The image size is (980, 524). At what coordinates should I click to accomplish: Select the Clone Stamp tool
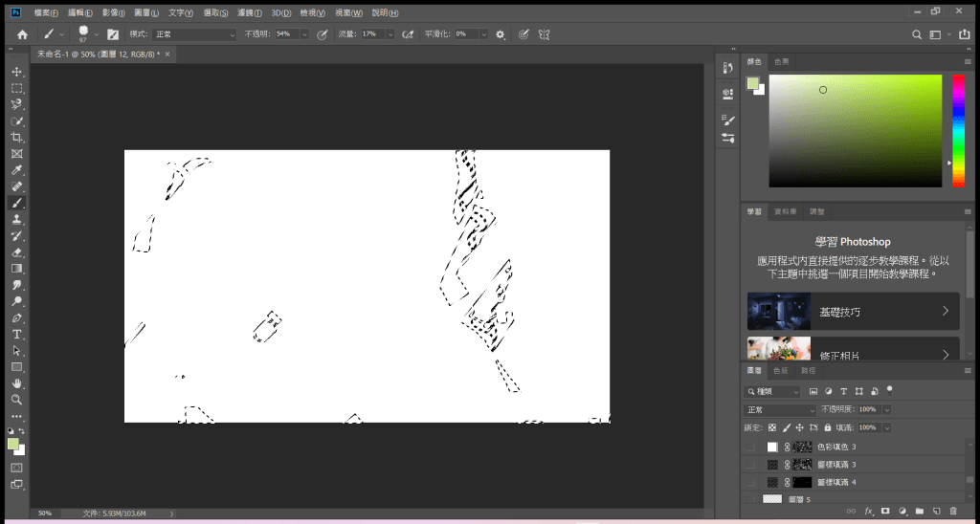(x=16, y=219)
